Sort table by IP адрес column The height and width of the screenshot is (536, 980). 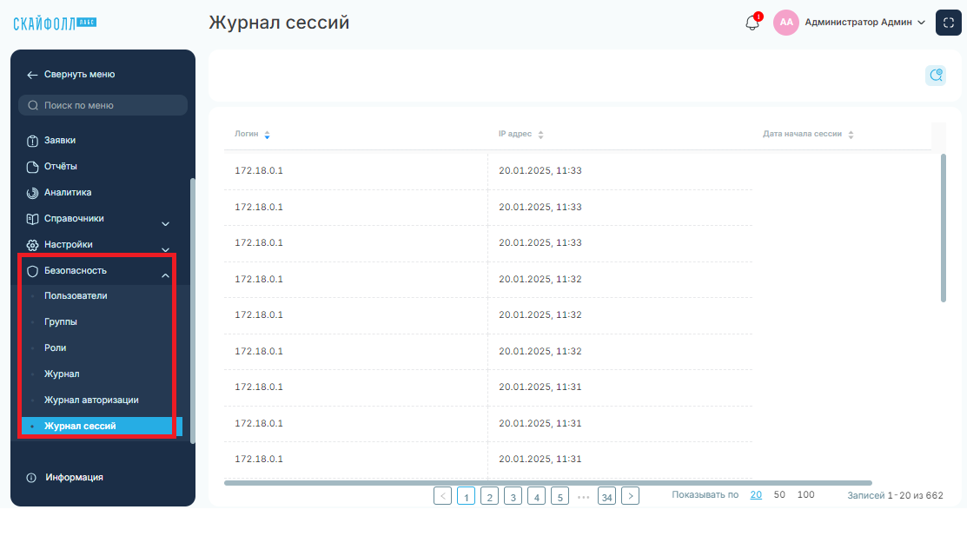pos(540,135)
